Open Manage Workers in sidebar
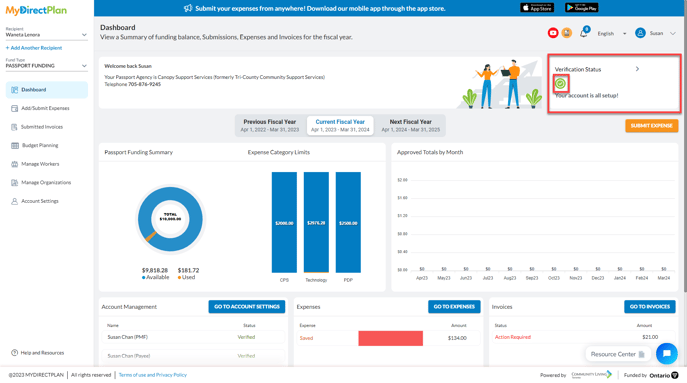 tap(40, 164)
